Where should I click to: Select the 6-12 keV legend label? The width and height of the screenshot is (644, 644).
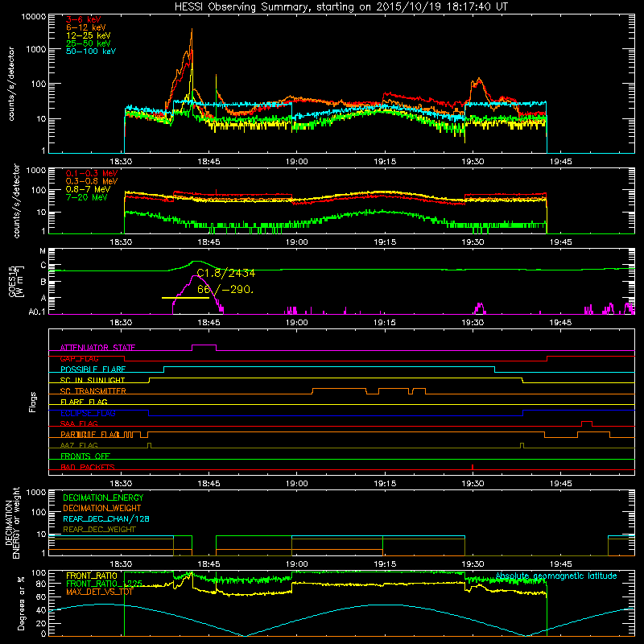pyautogui.click(x=85, y=27)
